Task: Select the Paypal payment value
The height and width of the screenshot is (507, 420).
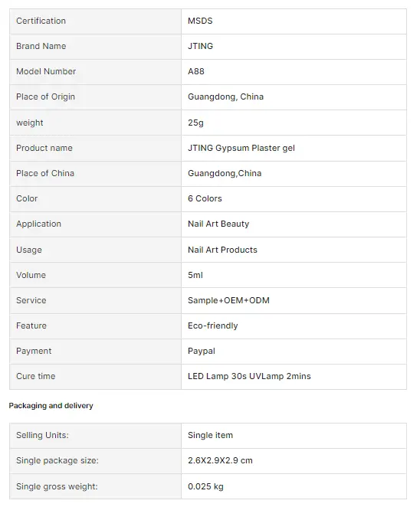Action: (202, 352)
